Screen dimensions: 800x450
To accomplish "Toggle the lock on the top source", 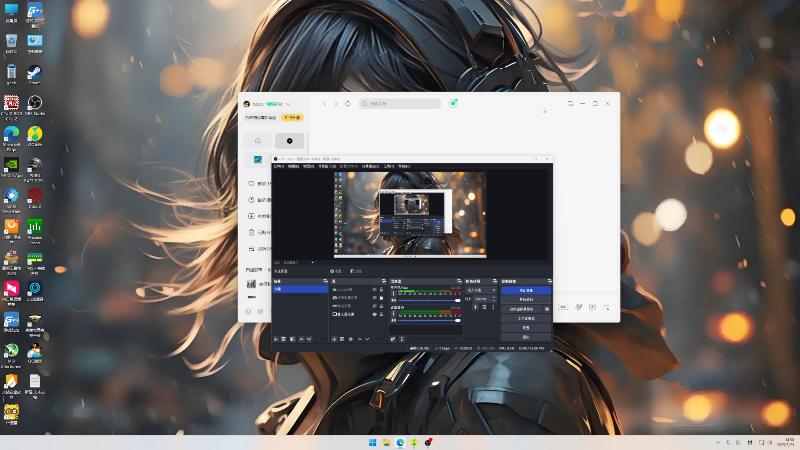I will [381, 290].
